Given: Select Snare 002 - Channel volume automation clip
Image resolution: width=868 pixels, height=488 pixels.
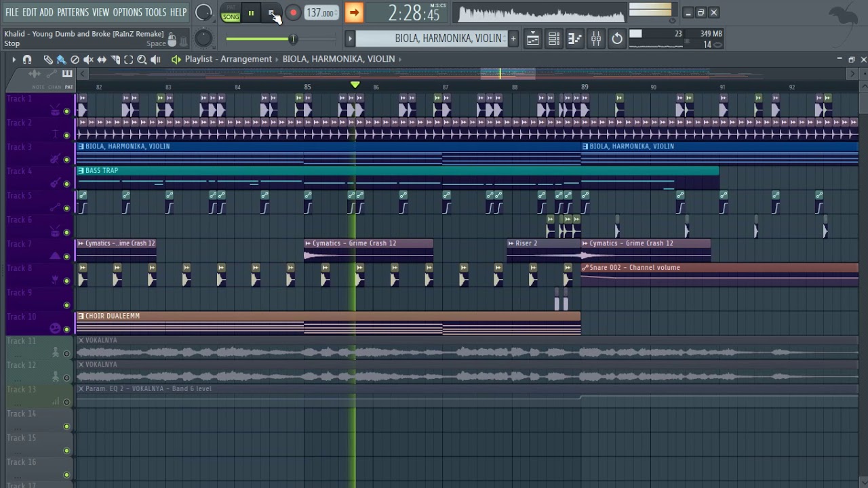Looking at the screenshot, I should 719,274.
